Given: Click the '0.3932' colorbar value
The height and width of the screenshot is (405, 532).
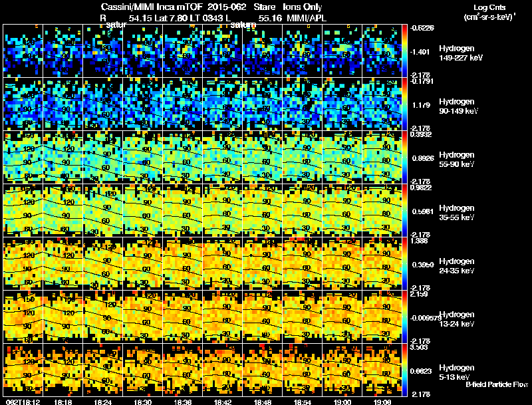Looking at the screenshot, I should 421,134.
